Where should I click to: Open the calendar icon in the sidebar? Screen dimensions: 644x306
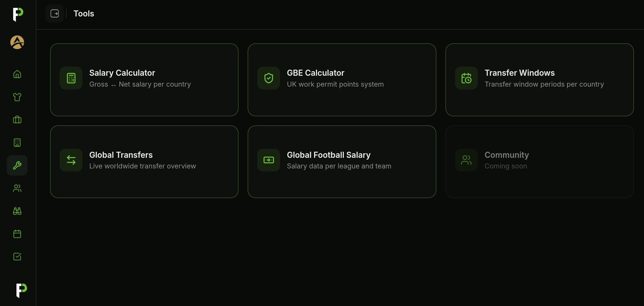coord(17,234)
